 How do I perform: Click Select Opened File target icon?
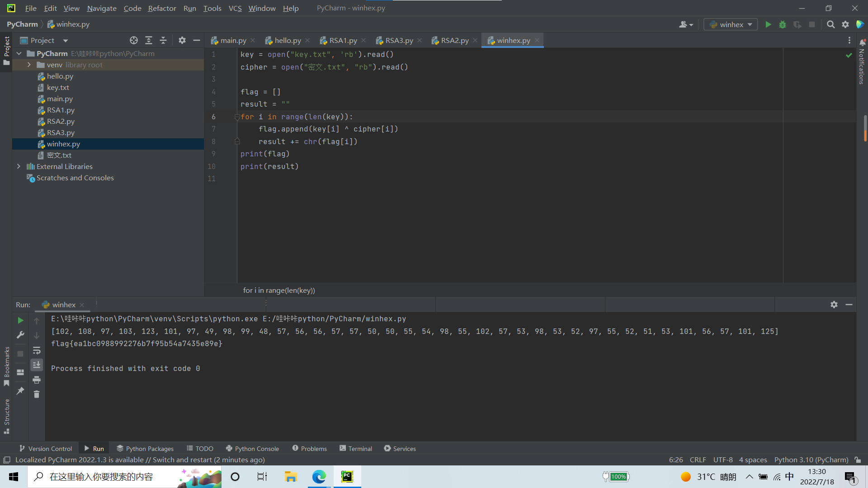pos(134,40)
